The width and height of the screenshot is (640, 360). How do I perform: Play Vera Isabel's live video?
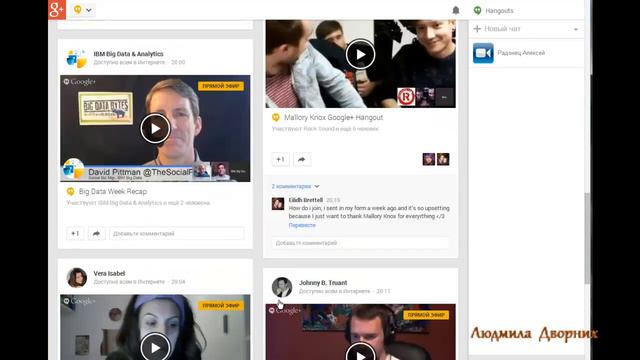[x=155, y=348]
